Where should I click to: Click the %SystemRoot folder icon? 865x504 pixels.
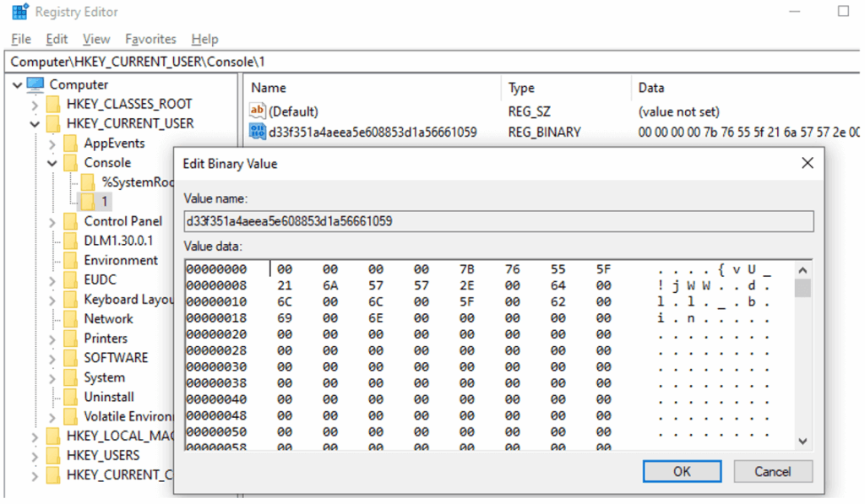pos(88,182)
